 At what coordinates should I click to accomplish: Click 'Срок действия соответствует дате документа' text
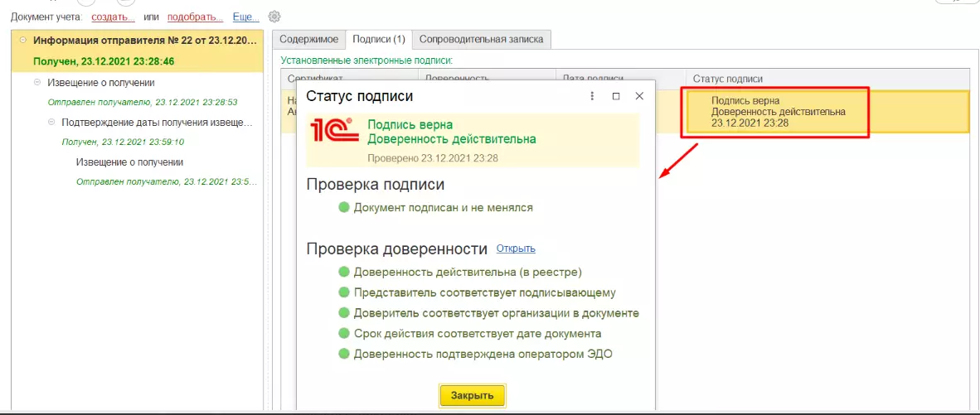[x=478, y=333]
